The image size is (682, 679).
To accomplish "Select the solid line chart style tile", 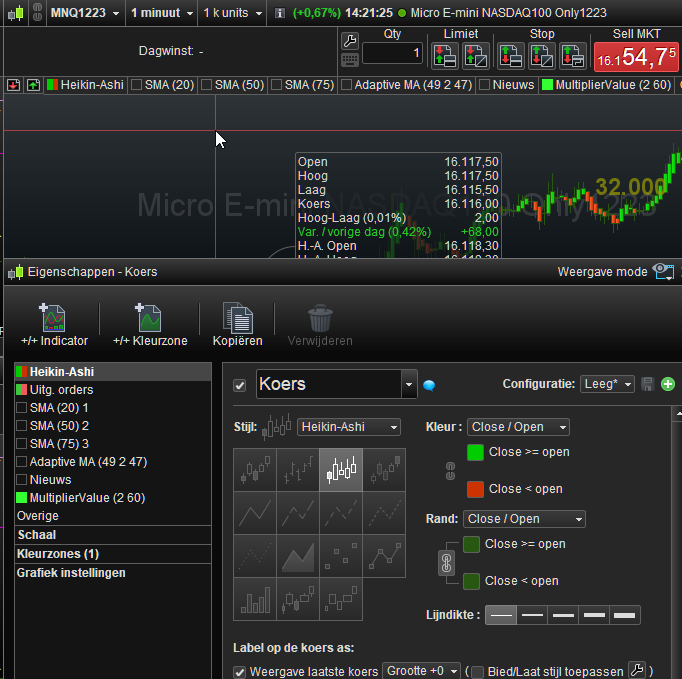I will tap(255, 513).
